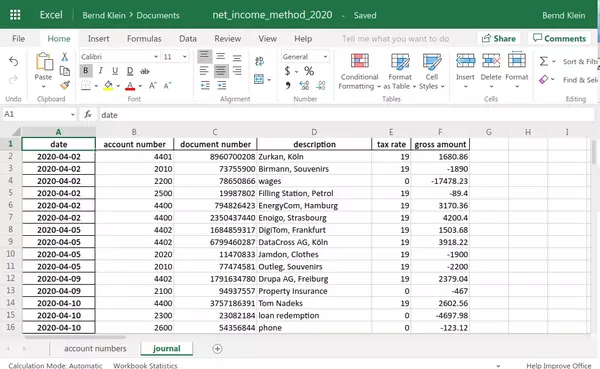Viewport: 600px width, 369px height.
Task: Toggle Align Right button
Action: (x=237, y=71)
